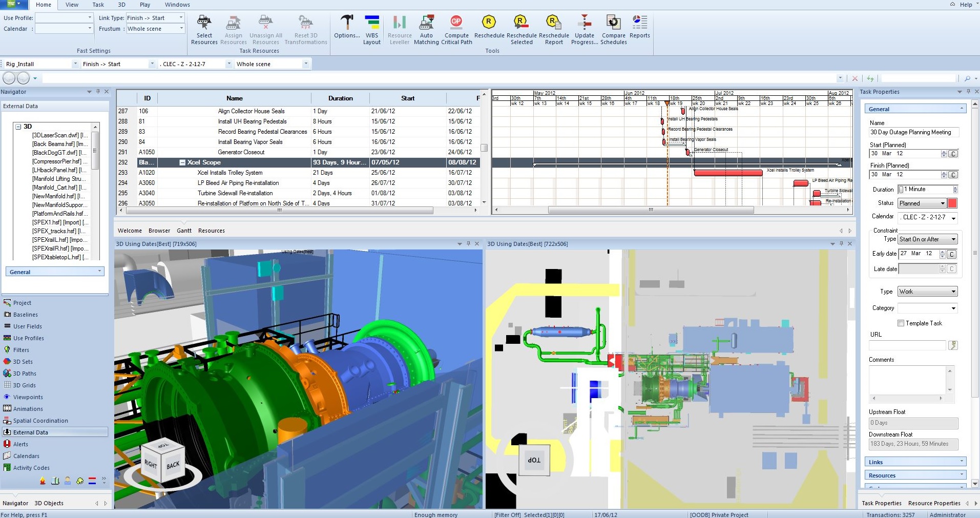Screen dimensions: 980x518
Task: Select the [3DLaserScan.dwf] tree item
Action: (x=60, y=135)
